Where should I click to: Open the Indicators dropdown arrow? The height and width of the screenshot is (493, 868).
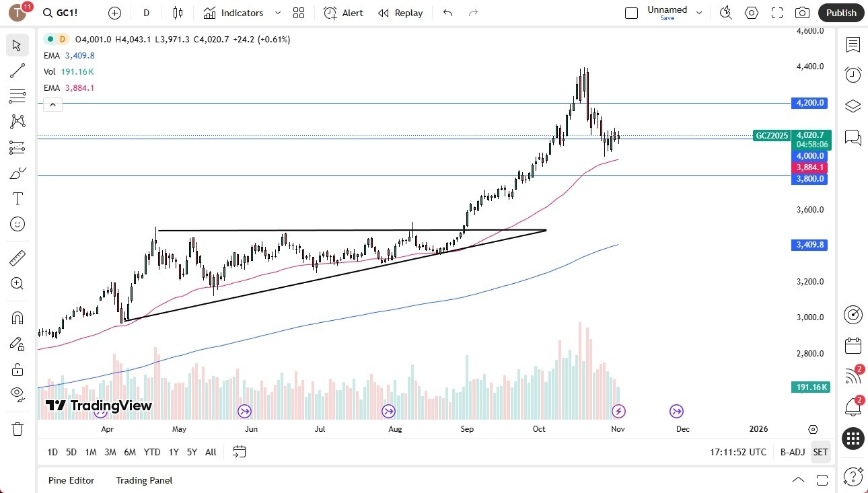click(277, 13)
